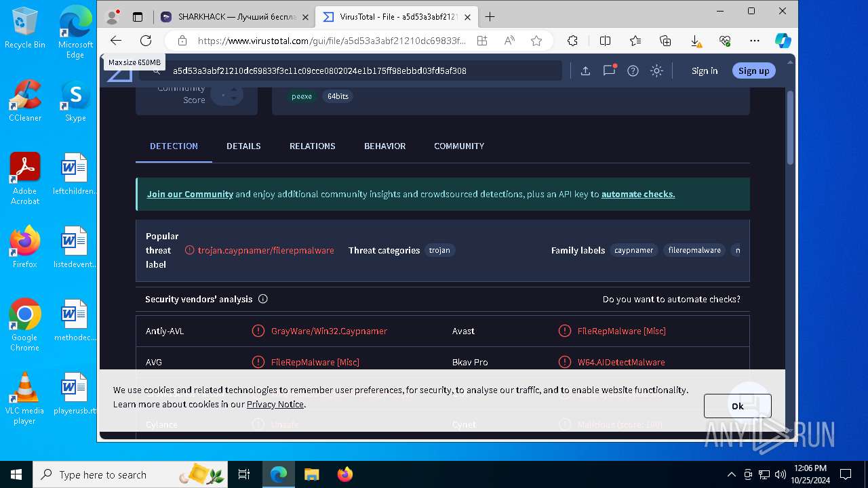Open File Explorer from taskbar
Viewport: 868px width, 488px height.
[311, 474]
